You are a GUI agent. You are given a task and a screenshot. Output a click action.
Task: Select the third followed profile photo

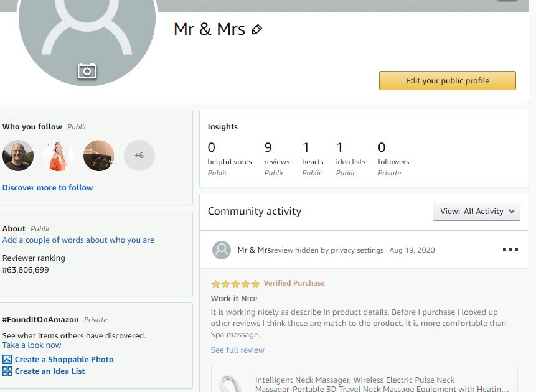(98, 156)
